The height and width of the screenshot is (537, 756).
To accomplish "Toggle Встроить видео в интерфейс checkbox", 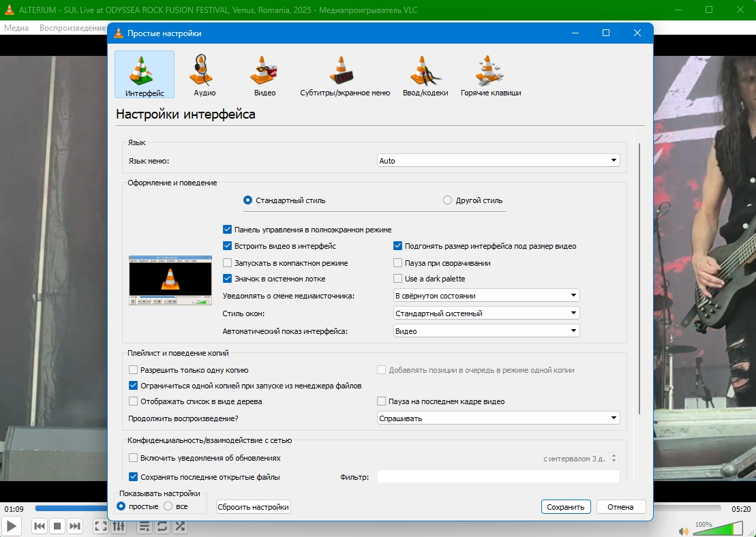I will (227, 246).
